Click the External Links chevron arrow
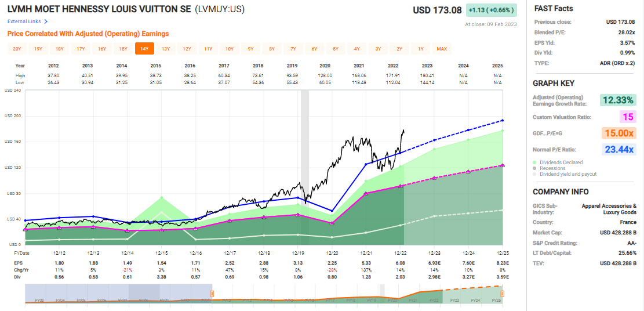The height and width of the screenshot is (311, 644). [46, 21]
